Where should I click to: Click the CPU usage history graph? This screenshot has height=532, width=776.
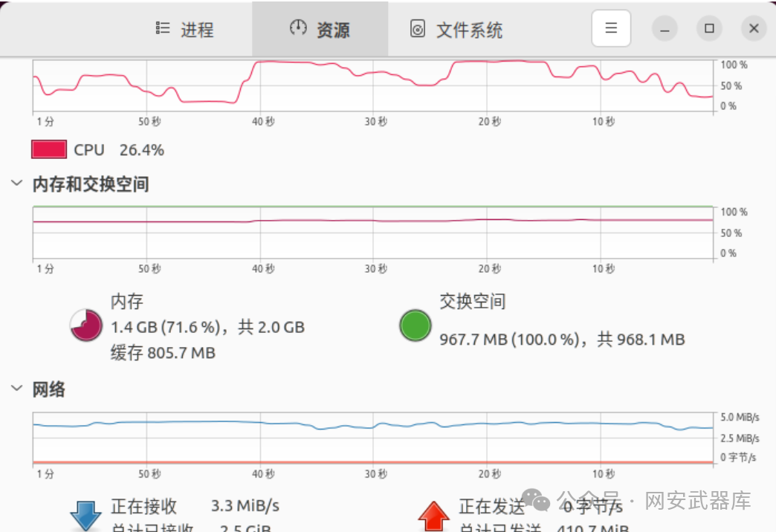[x=372, y=85]
